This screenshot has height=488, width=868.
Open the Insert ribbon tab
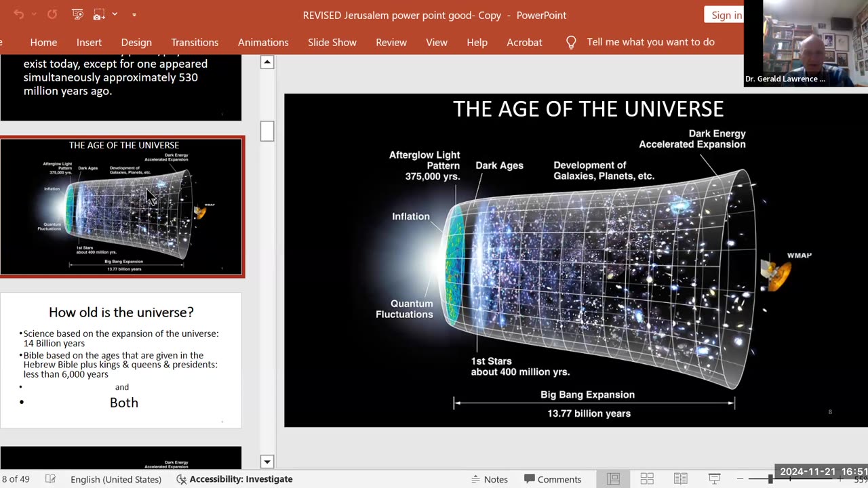click(x=89, y=42)
